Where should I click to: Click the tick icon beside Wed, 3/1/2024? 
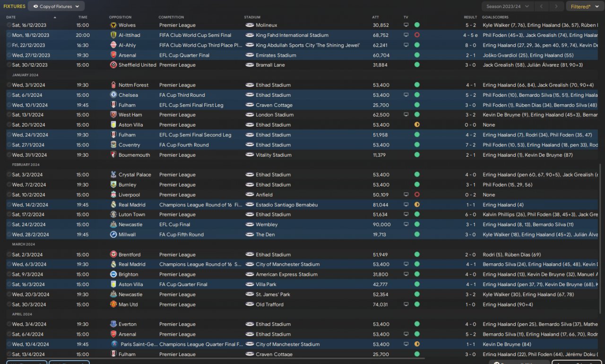click(x=9, y=85)
